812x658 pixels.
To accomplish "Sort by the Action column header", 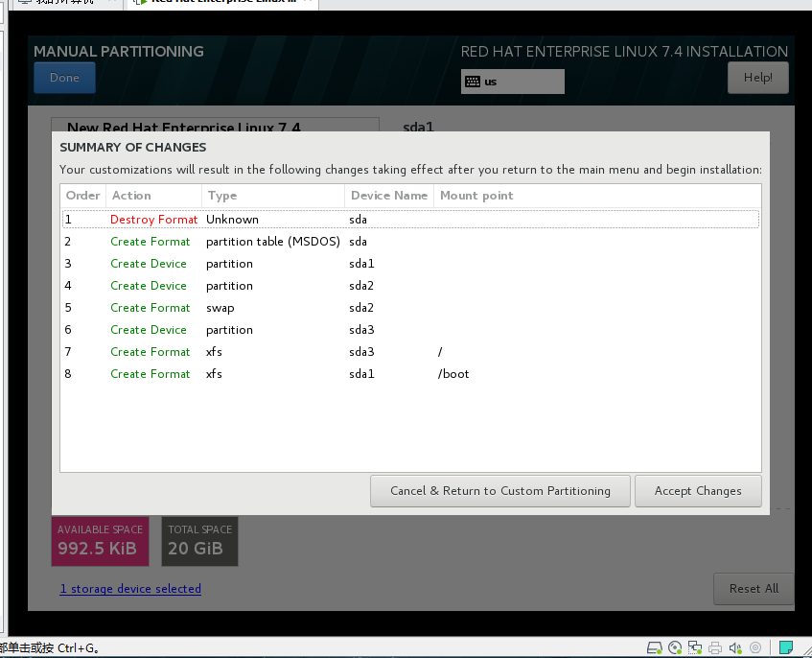I will click(x=153, y=196).
